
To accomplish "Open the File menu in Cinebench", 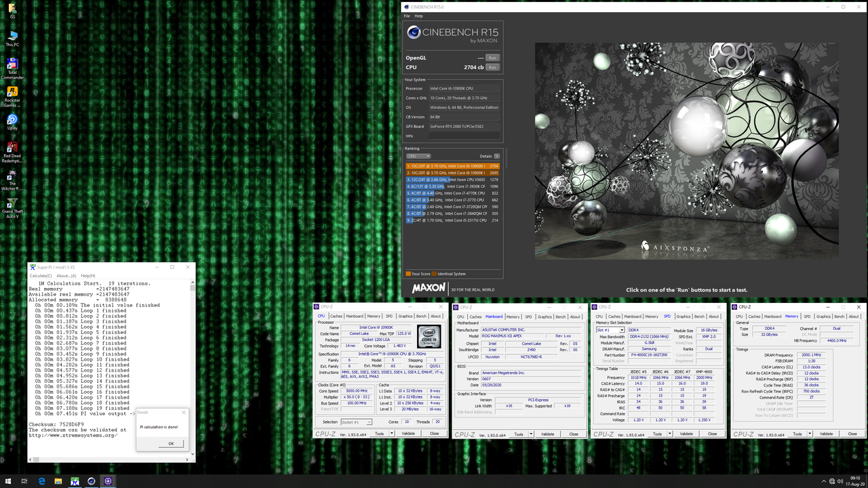I will point(407,16).
